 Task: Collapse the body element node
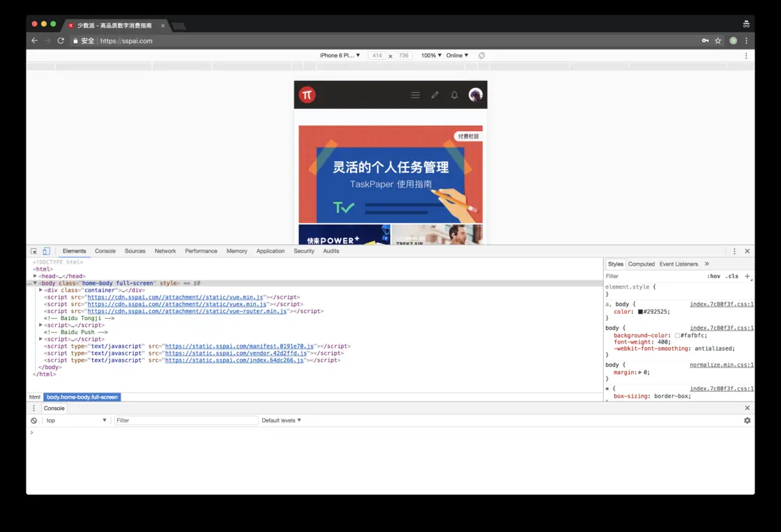(x=35, y=283)
